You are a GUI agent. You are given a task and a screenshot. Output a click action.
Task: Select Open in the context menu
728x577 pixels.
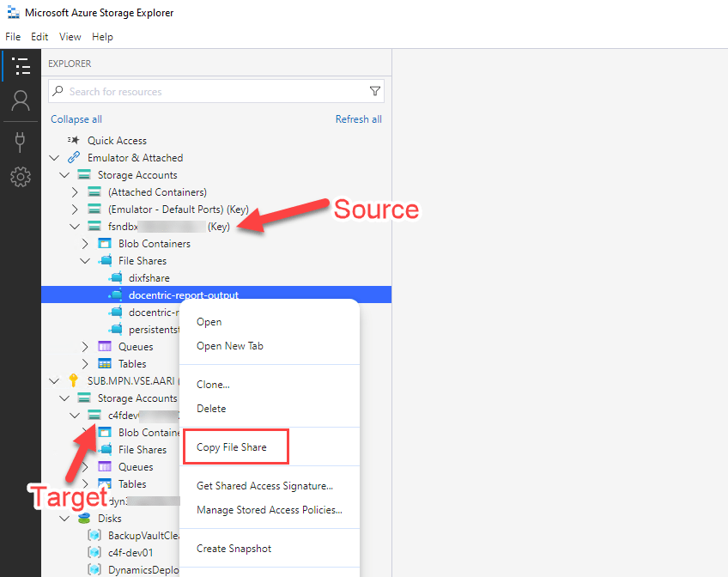(209, 322)
